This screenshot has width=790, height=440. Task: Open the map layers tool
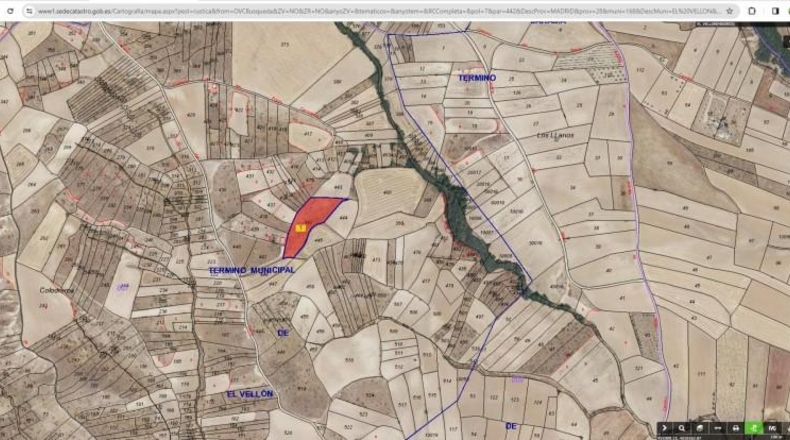pyautogui.click(x=700, y=428)
